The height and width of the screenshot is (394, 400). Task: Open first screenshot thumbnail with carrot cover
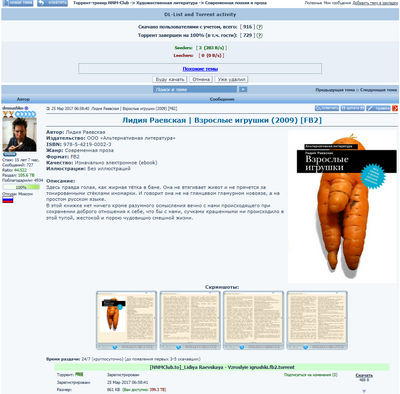click(126, 320)
